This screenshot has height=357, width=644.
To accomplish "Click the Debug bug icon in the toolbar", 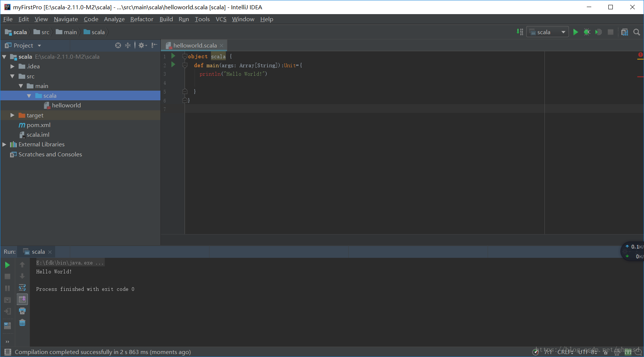I will coord(587,32).
